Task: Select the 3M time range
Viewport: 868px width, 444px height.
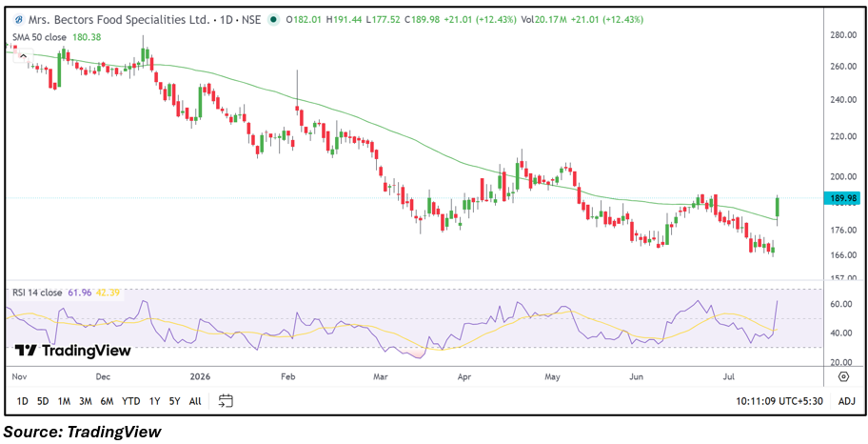Action: coord(85,401)
